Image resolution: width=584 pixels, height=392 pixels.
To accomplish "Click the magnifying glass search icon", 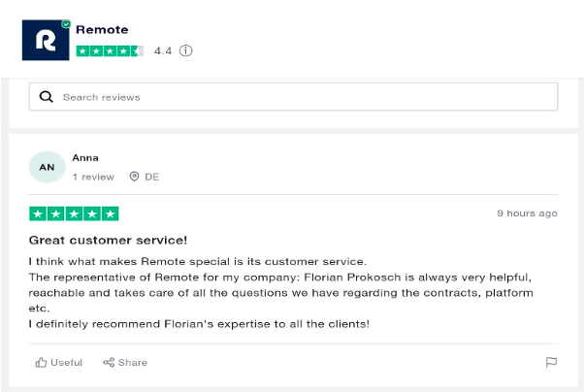I will point(47,97).
